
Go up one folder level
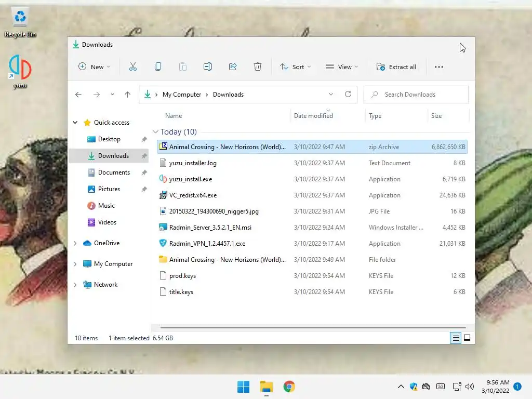[x=128, y=95]
